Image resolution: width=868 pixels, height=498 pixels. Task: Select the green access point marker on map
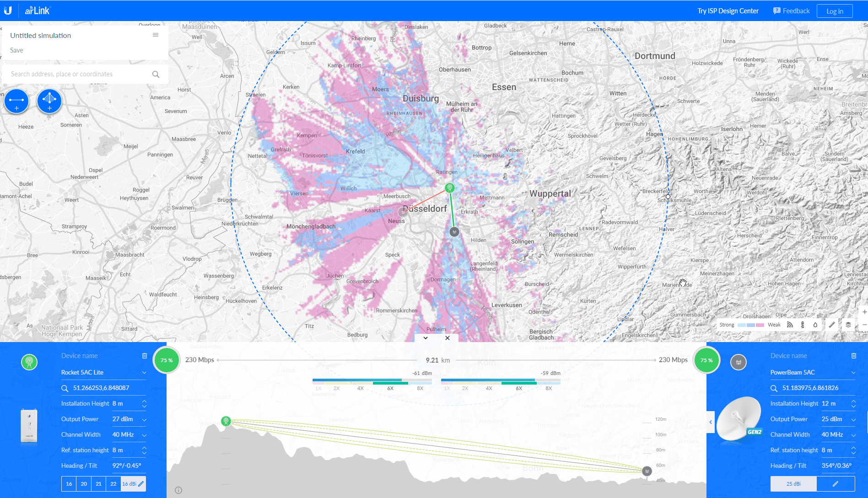point(450,187)
